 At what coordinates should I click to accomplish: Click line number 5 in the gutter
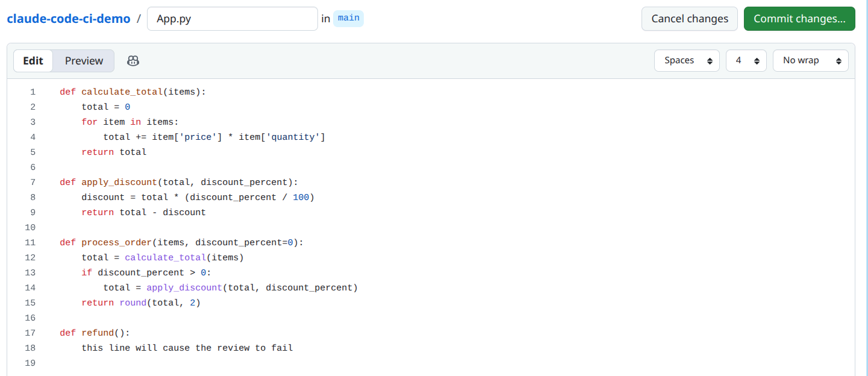click(x=33, y=152)
